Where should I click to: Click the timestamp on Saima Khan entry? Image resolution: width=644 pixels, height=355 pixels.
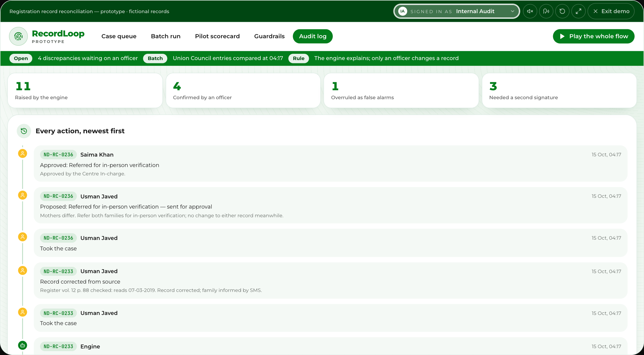[606, 154]
